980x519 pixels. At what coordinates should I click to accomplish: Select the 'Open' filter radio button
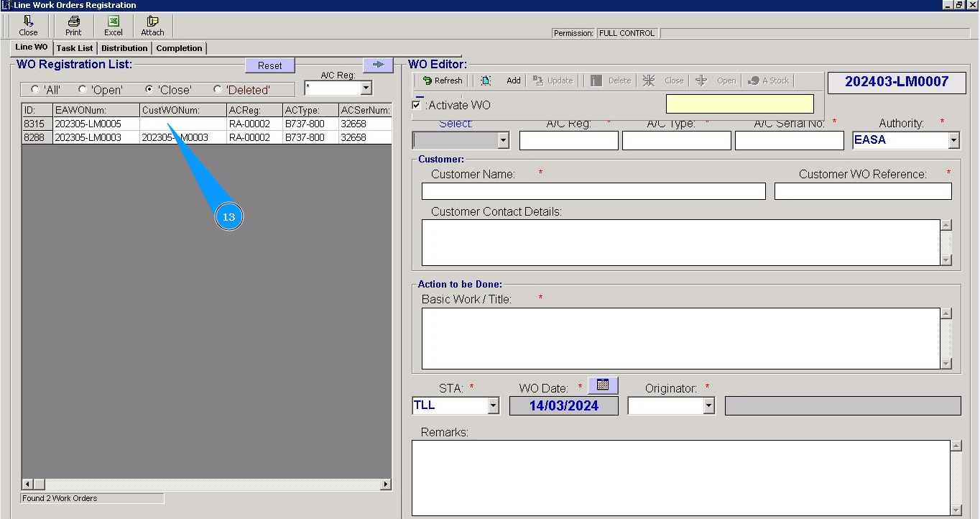(x=83, y=90)
